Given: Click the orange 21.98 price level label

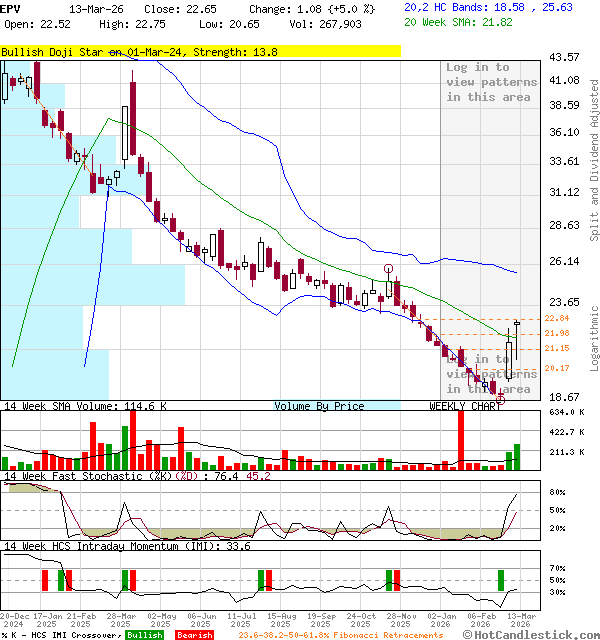Looking at the screenshot, I should pos(559,333).
